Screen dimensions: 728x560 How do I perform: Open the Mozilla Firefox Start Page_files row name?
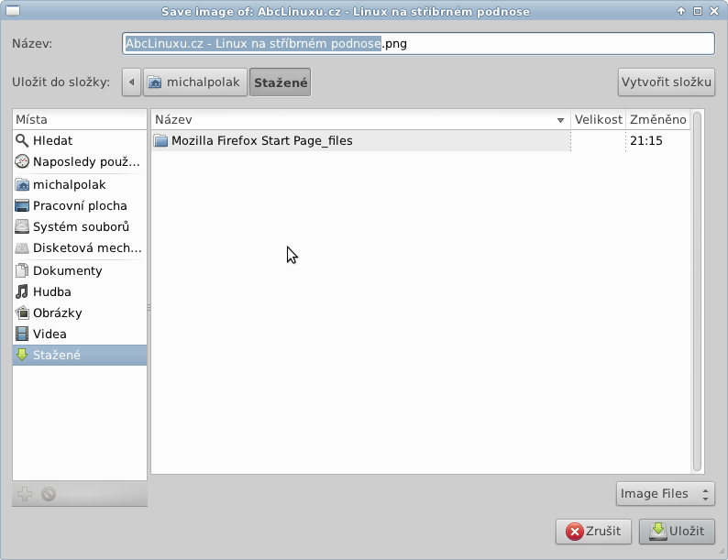262,140
